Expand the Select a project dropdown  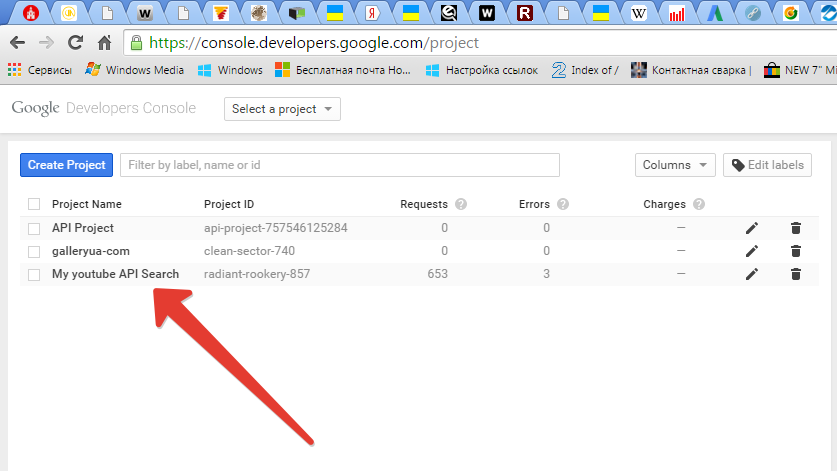pos(282,109)
